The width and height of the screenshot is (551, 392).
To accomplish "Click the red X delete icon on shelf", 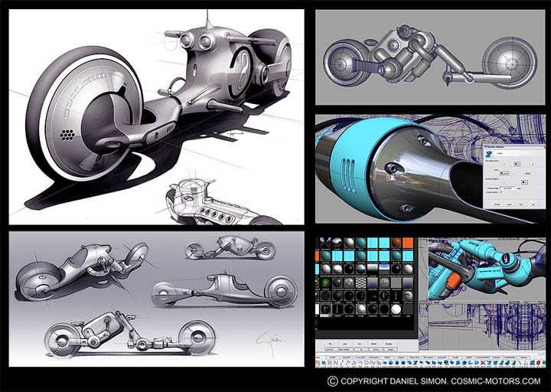I will (483, 362).
